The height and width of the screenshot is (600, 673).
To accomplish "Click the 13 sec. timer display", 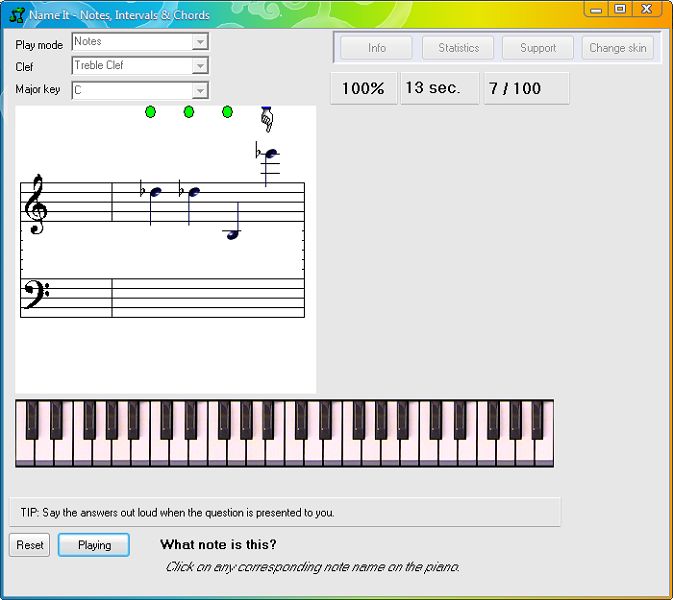I will [440, 88].
